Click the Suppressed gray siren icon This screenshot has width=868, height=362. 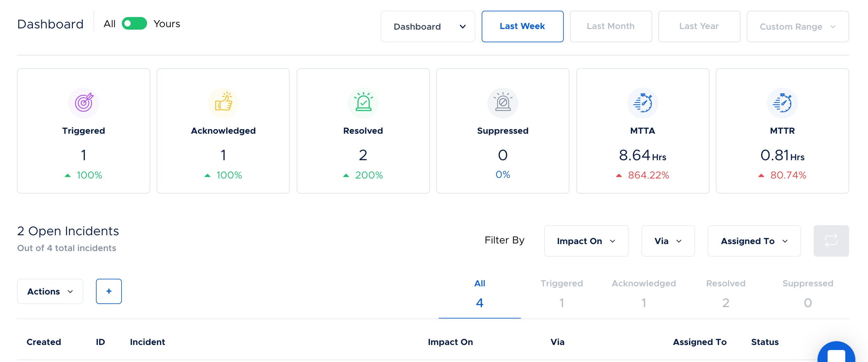(502, 103)
